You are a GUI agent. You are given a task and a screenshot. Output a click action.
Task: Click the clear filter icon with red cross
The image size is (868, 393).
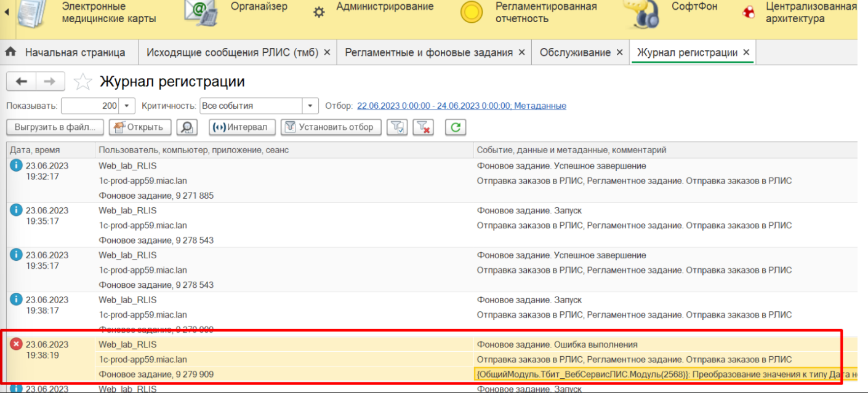coord(423,127)
